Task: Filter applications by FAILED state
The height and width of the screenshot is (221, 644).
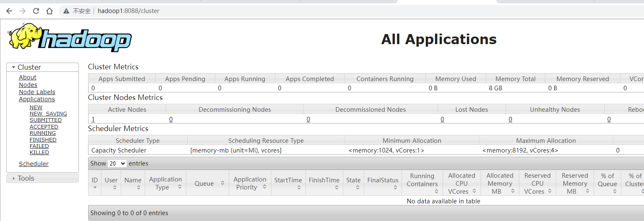Action: [x=39, y=146]
